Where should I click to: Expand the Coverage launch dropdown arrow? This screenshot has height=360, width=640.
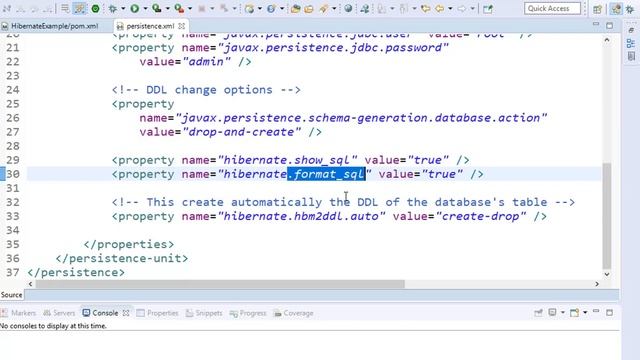click(x=167, y=9)
